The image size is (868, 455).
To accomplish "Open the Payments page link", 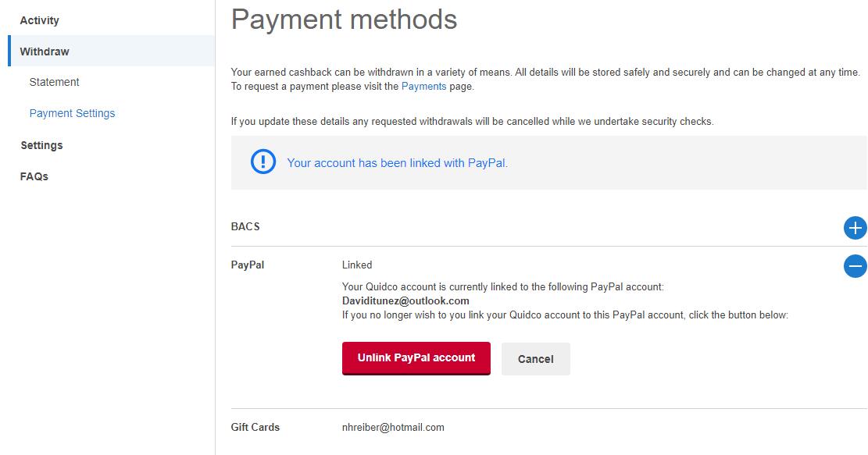I will [x=423, y=87].
